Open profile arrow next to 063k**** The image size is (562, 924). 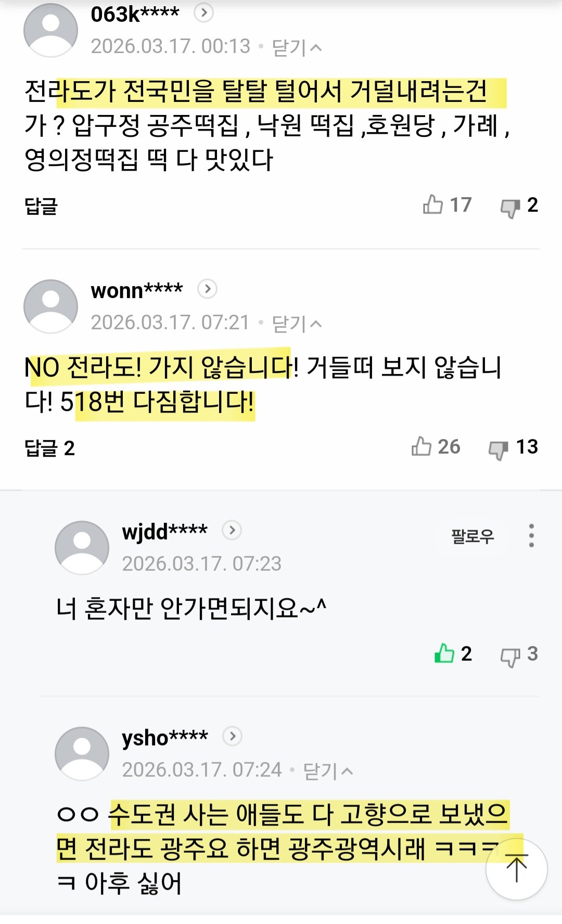point(204,12)
